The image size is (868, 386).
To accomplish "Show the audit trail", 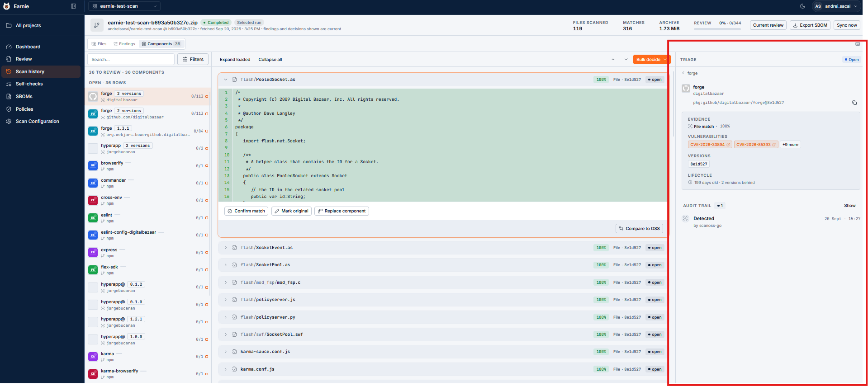I will (849, 206).
